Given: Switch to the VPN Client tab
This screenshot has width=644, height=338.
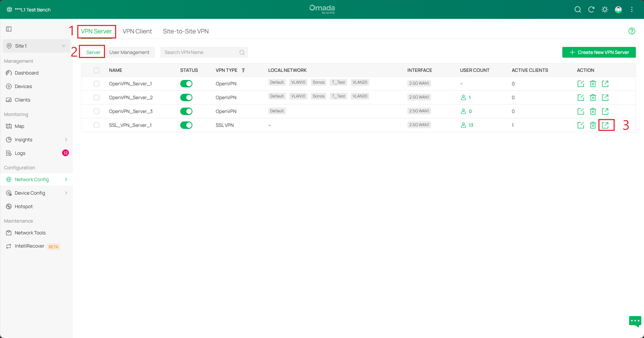Looking at the screenshot, I should coord(137,31).
